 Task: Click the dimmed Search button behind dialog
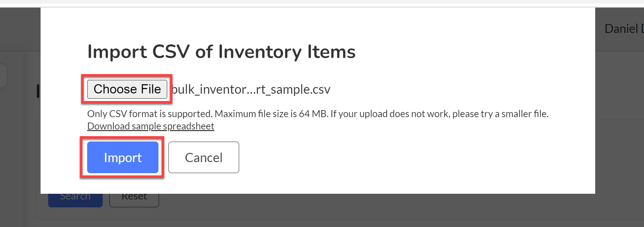75,200
